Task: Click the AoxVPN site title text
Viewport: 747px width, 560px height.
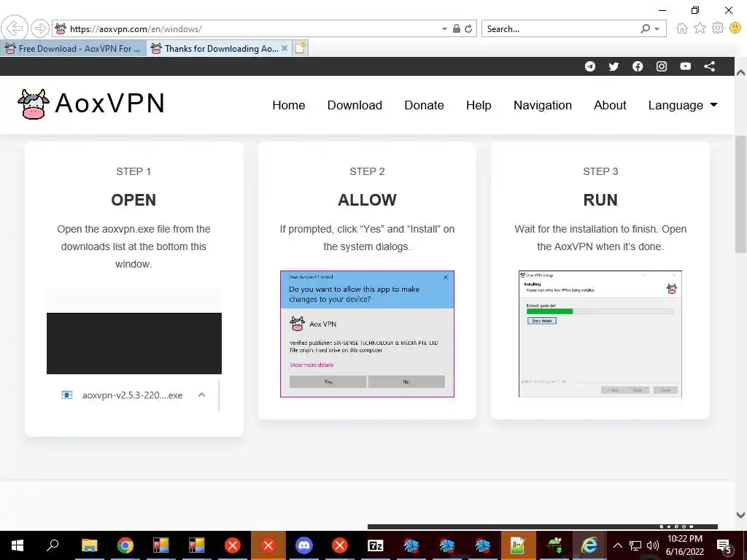Action: point(110,103)
